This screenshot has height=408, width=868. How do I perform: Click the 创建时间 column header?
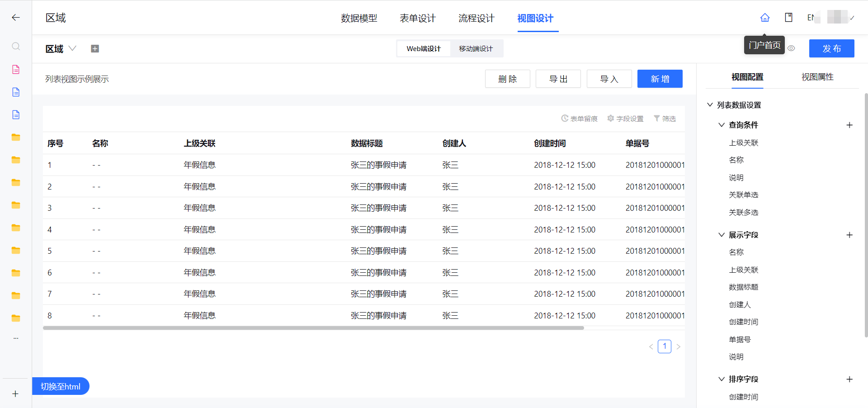[550, 143]
